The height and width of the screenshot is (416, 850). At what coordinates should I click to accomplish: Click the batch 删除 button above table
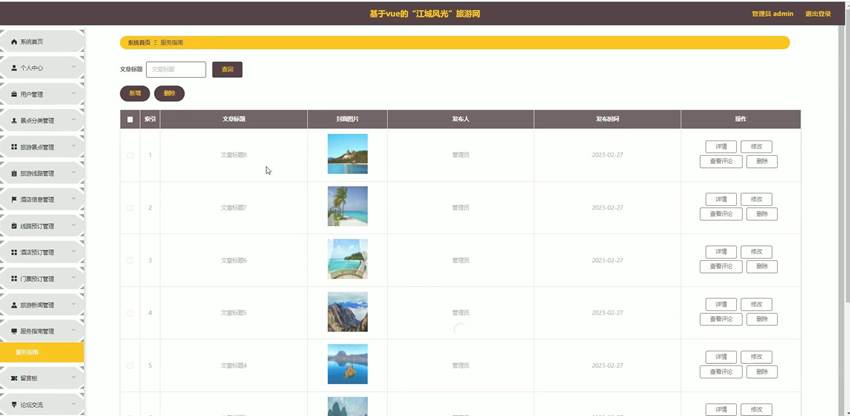[x=169, y=93]
